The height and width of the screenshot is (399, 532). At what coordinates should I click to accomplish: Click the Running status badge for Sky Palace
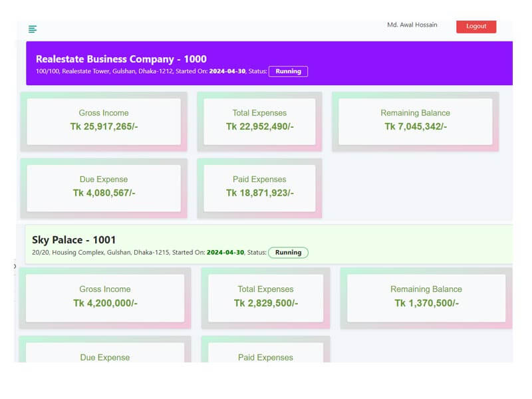click(288, 253)
